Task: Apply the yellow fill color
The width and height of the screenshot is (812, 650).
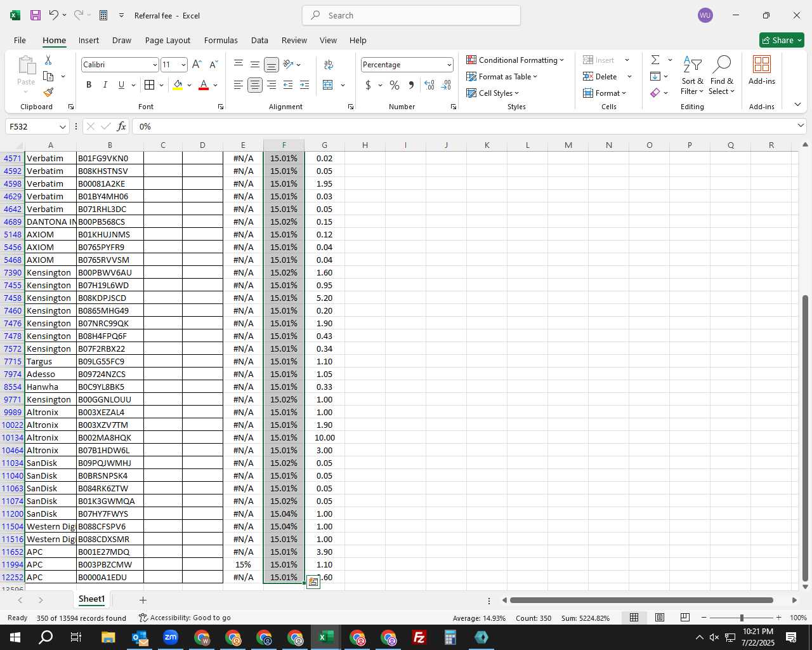Action: click(x=178, y=85)
